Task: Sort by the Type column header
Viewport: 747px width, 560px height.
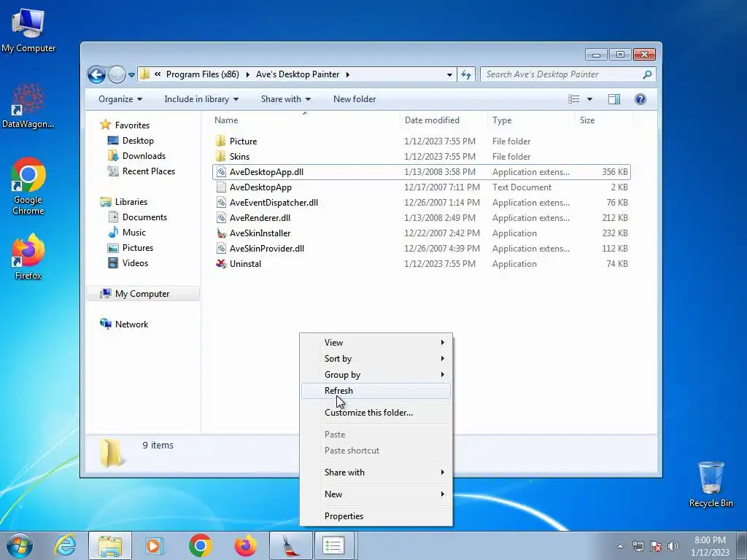Action: (x=502, y=120)
